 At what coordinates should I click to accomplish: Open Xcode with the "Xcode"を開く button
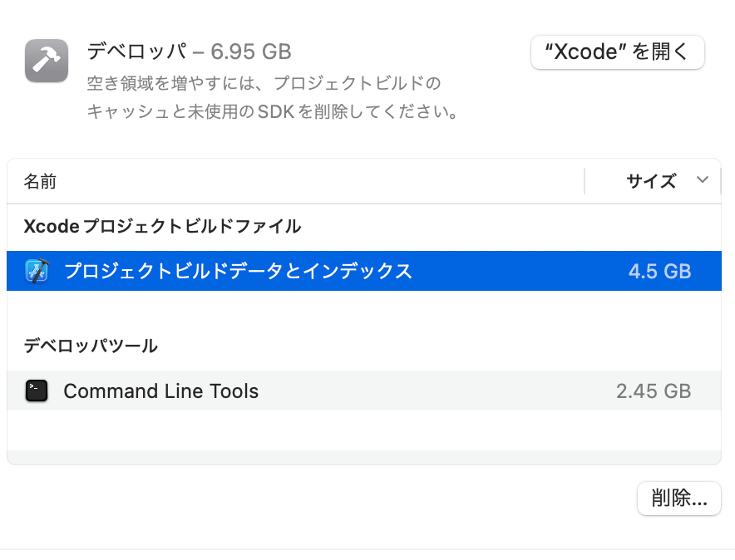coord(617,52)
